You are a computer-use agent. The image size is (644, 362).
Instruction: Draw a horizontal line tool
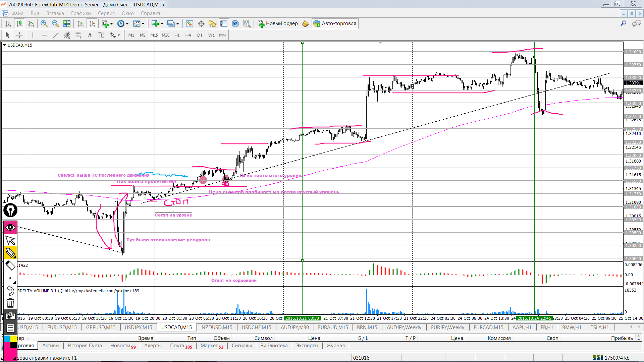tap(44, 35)
